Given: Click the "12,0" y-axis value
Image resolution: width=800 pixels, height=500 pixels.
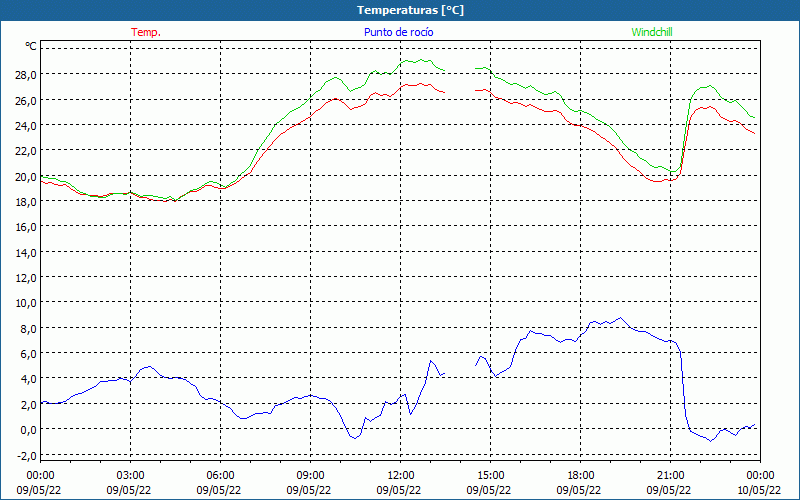Looking at the screenshot, I should 26,278.
